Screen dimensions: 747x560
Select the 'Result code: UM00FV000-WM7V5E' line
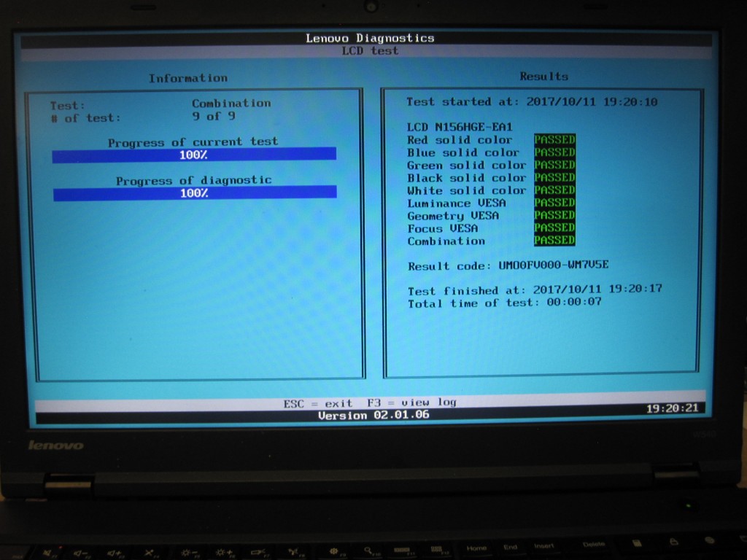[508, 265]
